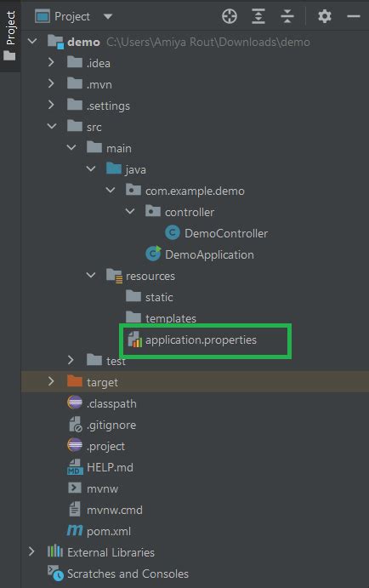Select the DemoApplication runnable class icon
369x588 pixels.
(x=153, y=254)
